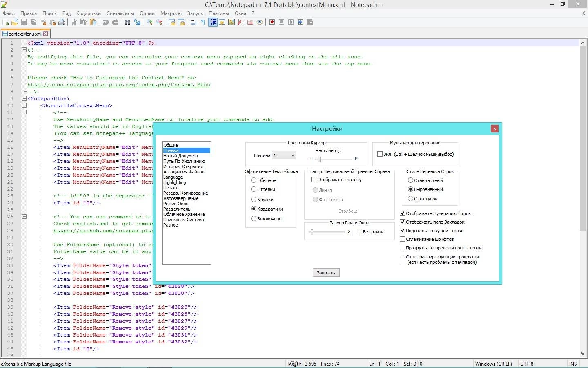Click the editor vertical scrollbar down arrow
Screen dimensions: 588x368
[x=583, y=354]
